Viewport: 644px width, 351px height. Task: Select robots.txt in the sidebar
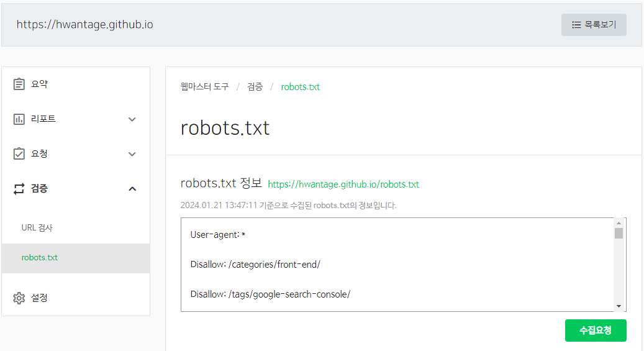[40, 257]
